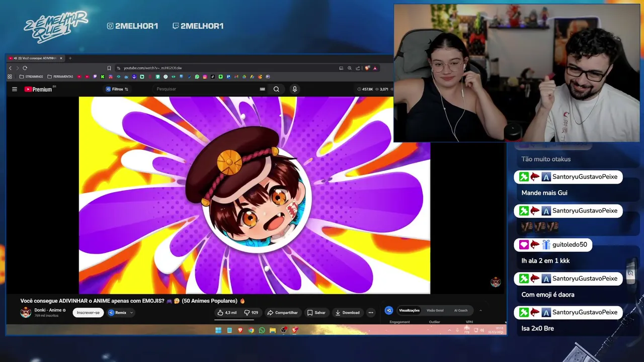This screenshot has width=644, height=362.
Task: Open the File Explorer taskbar icon
Action: [x=273, y=330]
